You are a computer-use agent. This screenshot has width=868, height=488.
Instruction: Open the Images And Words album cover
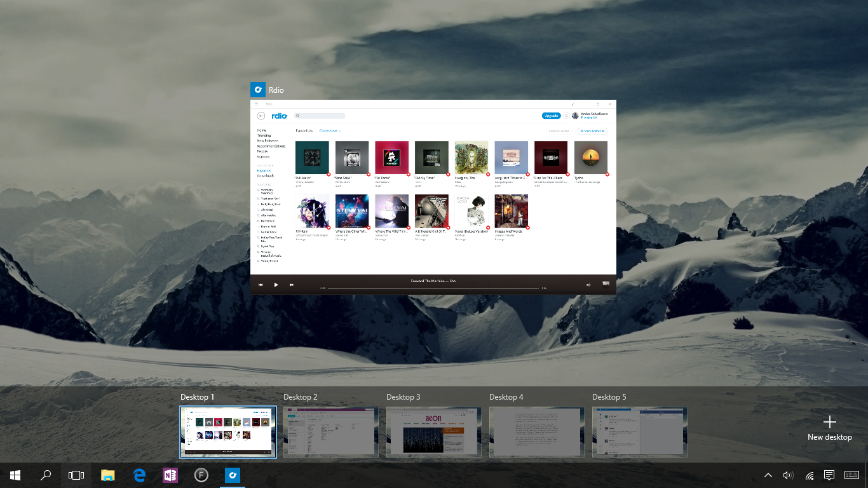(x=512, y=211)
